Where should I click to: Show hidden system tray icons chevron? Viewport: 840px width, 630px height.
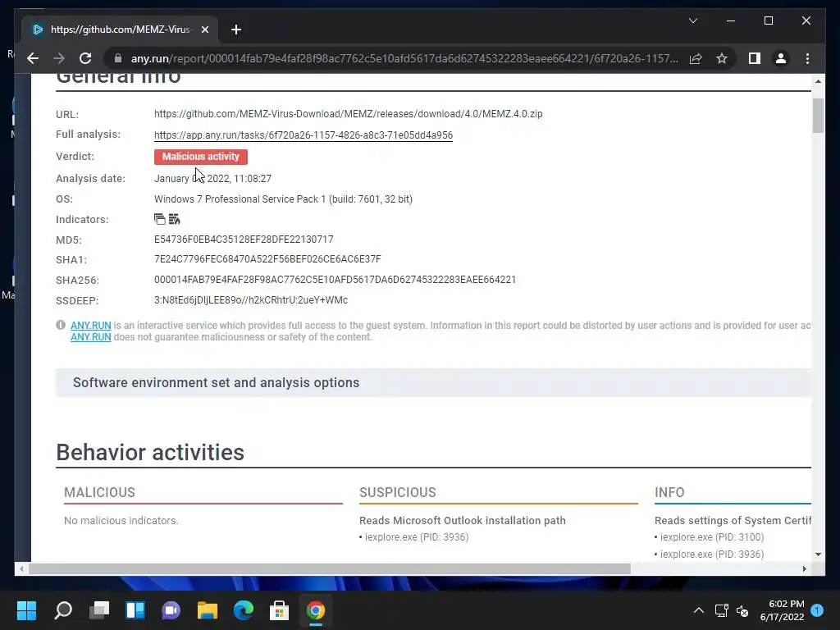point(699,610)
